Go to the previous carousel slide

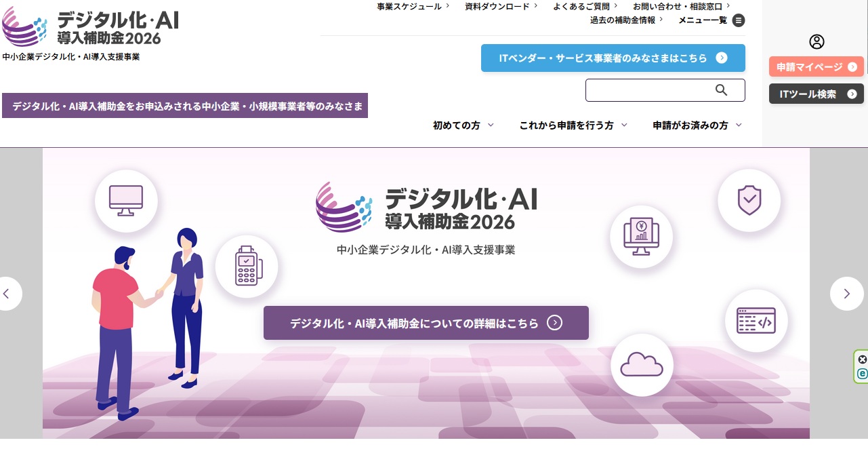(x=7, y=294)
